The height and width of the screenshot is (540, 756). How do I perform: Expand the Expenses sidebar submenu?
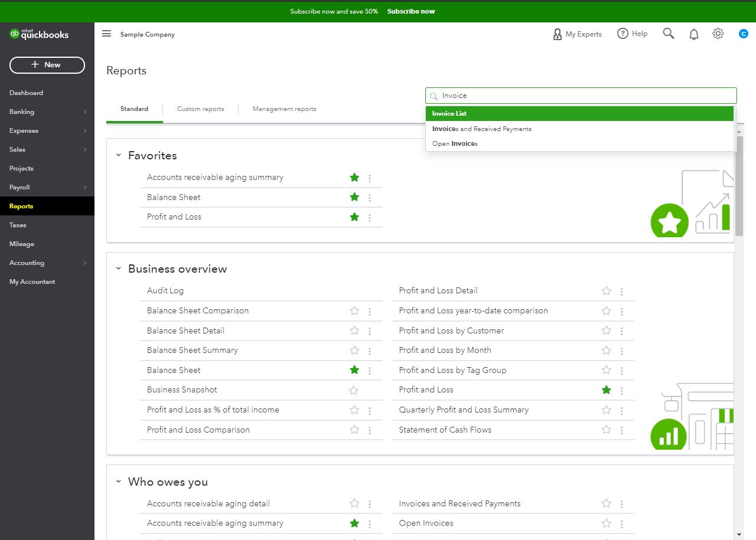click(85, 130)
